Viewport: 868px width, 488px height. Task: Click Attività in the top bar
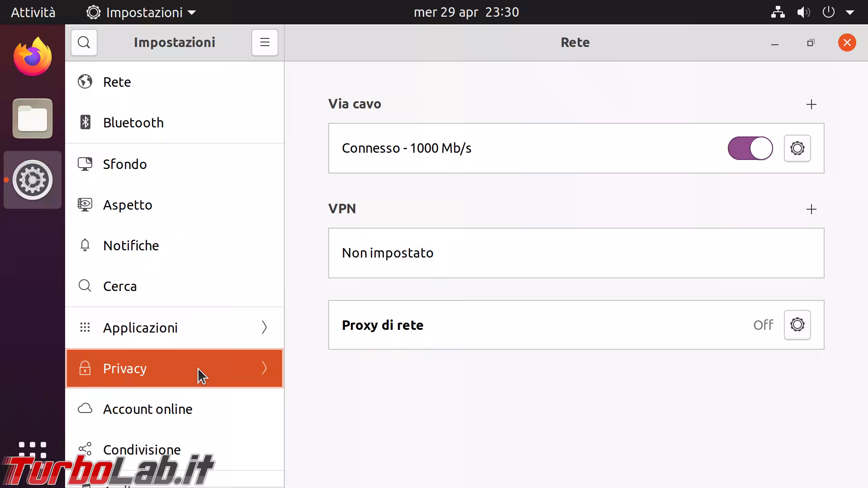click(33, 12)
